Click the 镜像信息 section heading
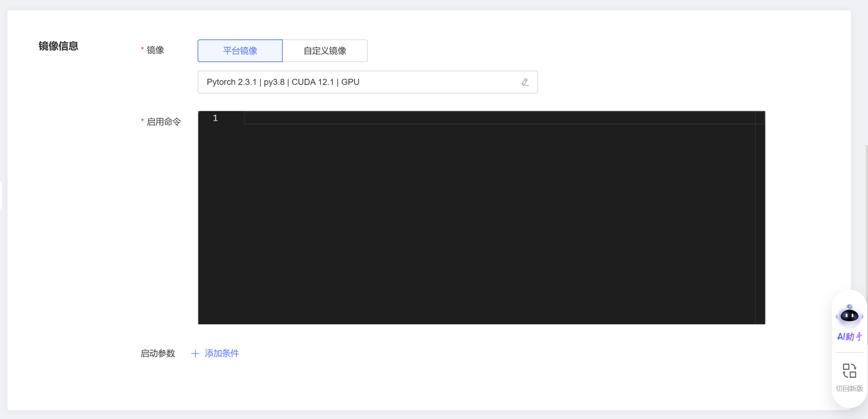This screenshot has width=868, height=419. (58, 46)
